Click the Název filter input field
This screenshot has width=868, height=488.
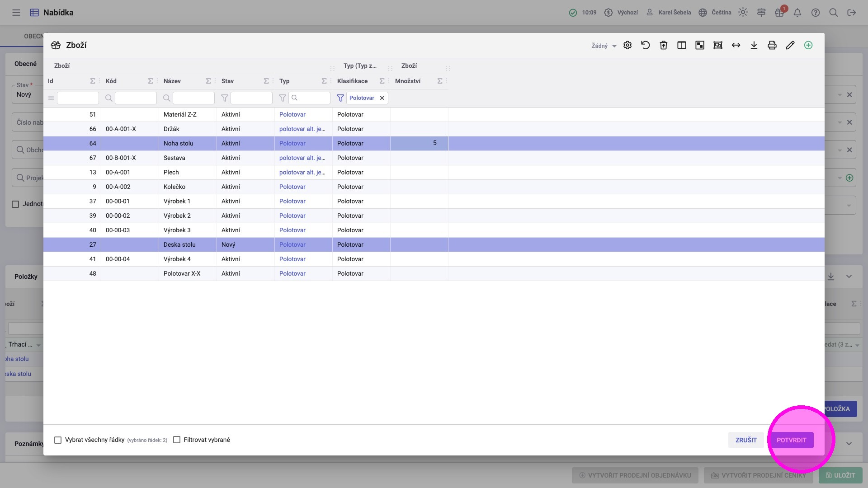[x=193, y=98]
